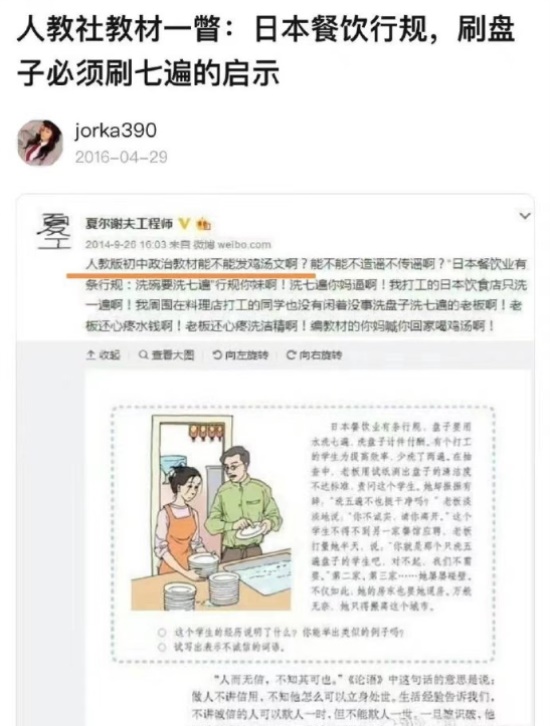
Task: Click the article headline about 人教社教材
Action: [x=266, y=51]
